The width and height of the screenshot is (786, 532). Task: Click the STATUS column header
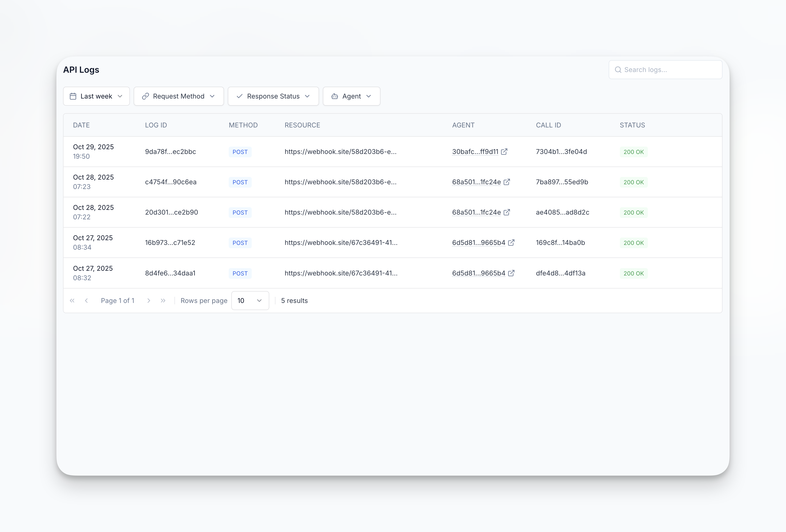[632, 125]
